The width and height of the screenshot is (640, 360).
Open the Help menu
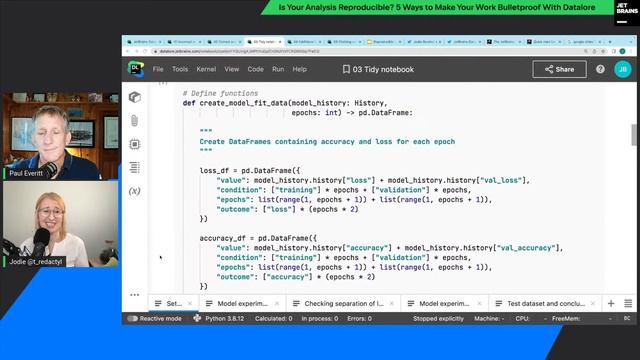click(299, 69)
